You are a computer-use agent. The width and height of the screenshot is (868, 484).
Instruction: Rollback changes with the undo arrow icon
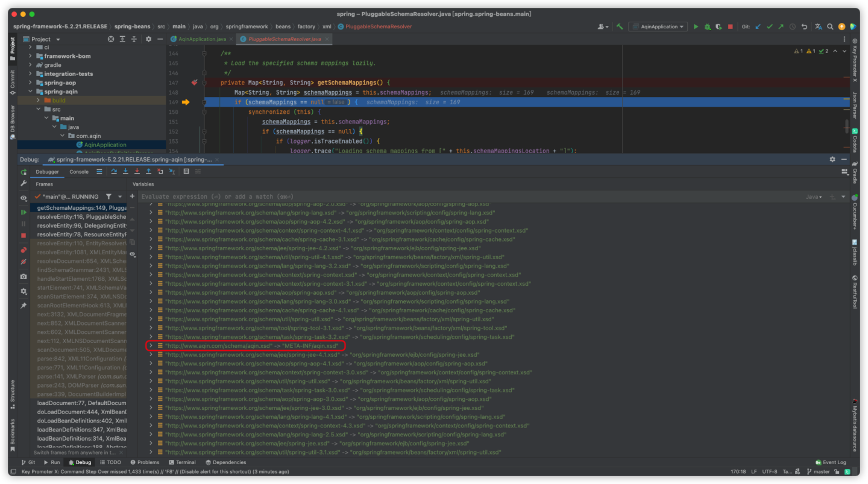click(x=804, y=27)
